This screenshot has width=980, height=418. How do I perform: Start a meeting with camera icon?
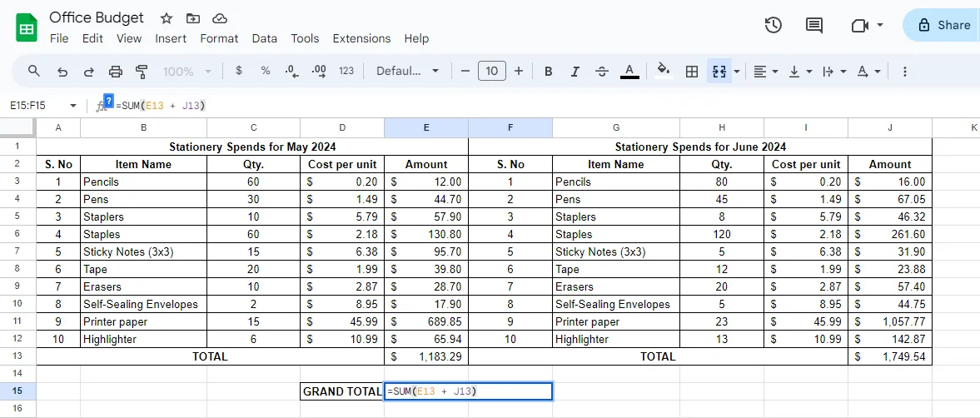(x=861, y=26)
